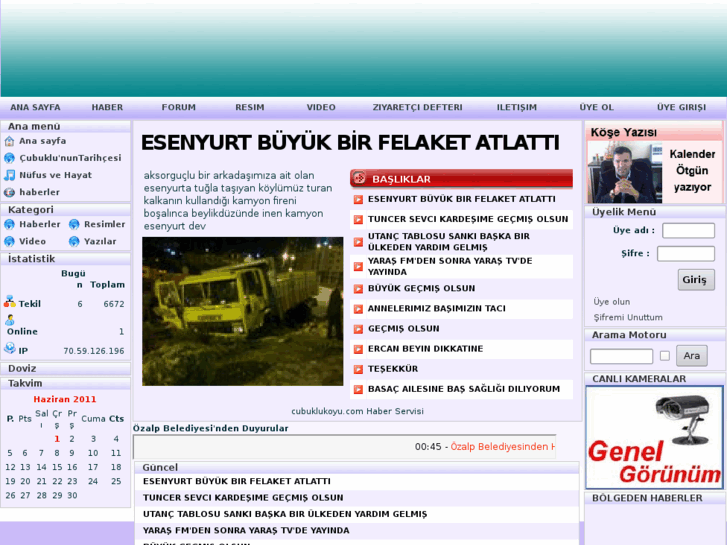
Task: Click the Giriş login button
Action: point(696,280)
